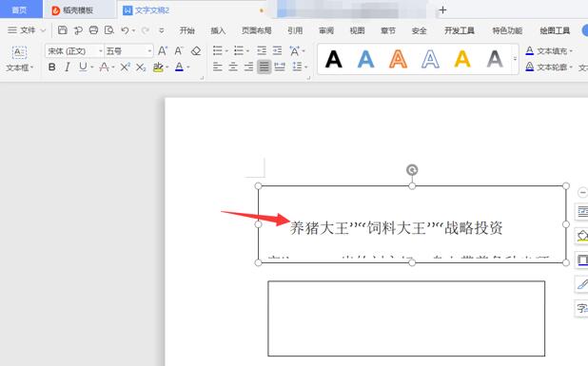
Task: Open the quick access customize dropdown
Action: [x=161, y=30]
